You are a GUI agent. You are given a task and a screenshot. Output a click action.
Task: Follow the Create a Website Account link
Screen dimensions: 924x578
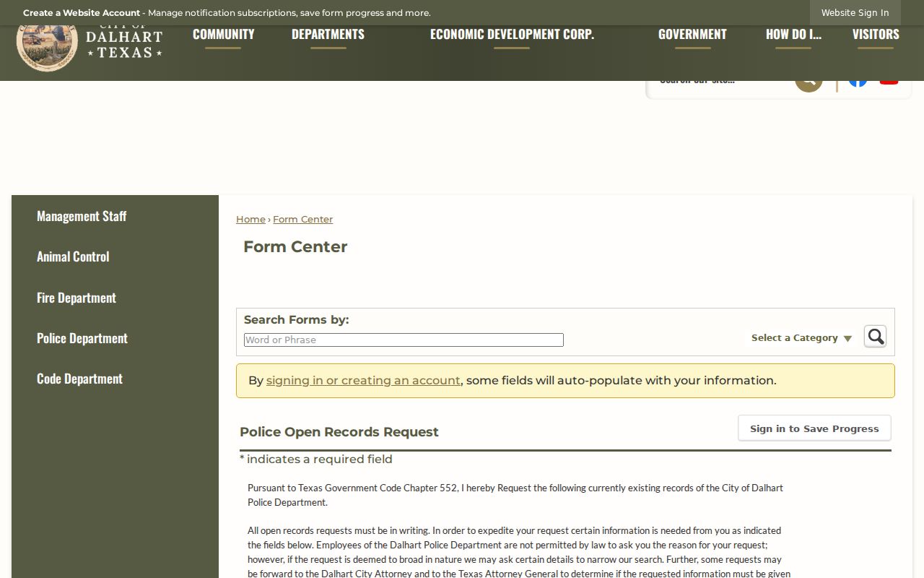click(x=82, y=13)
